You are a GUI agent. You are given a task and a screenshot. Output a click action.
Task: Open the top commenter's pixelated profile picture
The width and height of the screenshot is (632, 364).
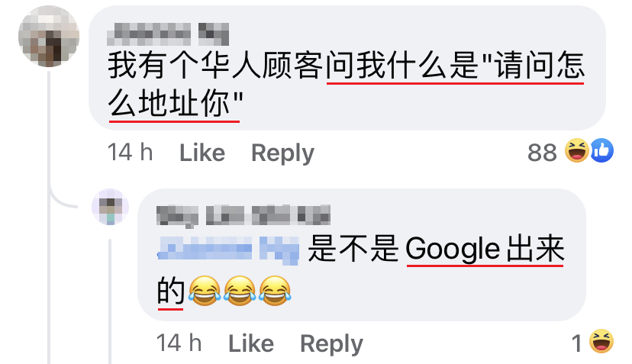pos(49,37)
